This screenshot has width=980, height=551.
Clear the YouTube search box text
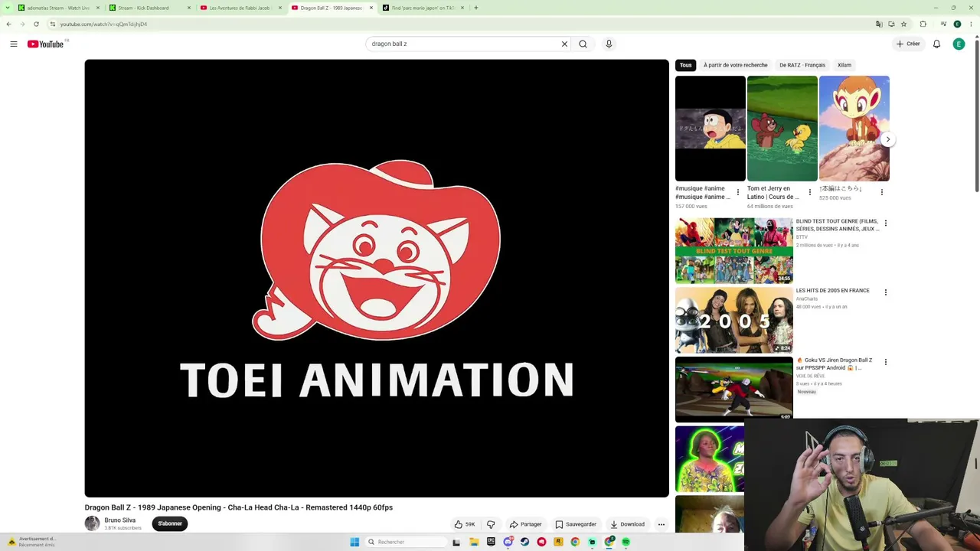564,44
